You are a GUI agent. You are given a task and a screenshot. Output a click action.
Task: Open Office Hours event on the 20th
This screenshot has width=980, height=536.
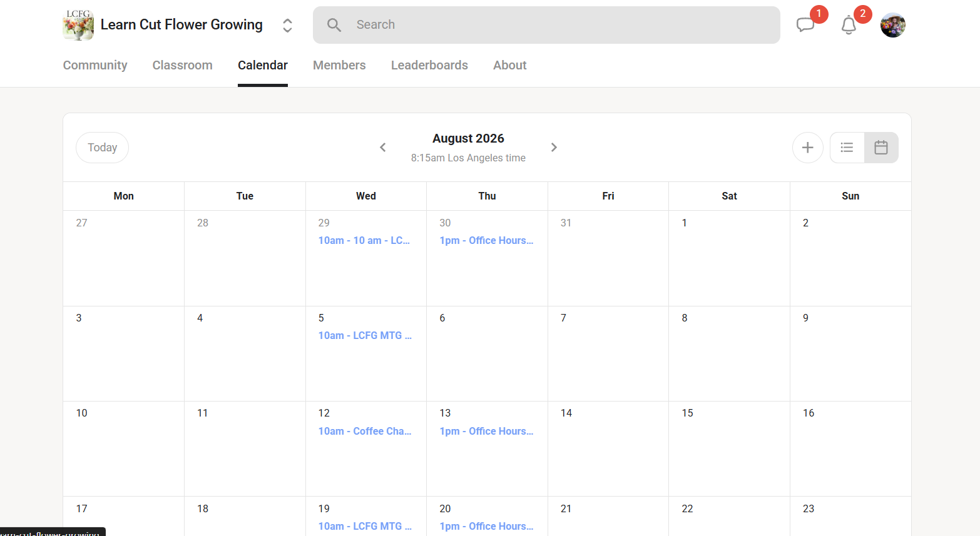[x=486, y=527]
